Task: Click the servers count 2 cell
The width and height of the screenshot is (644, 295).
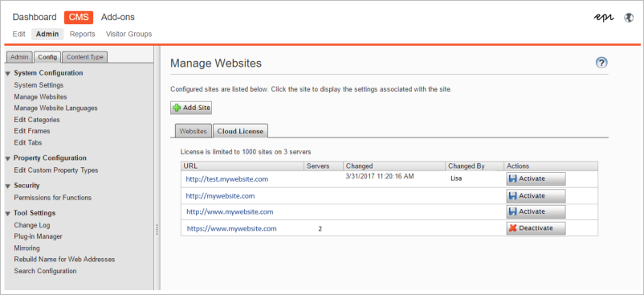Action: [320, 229]
